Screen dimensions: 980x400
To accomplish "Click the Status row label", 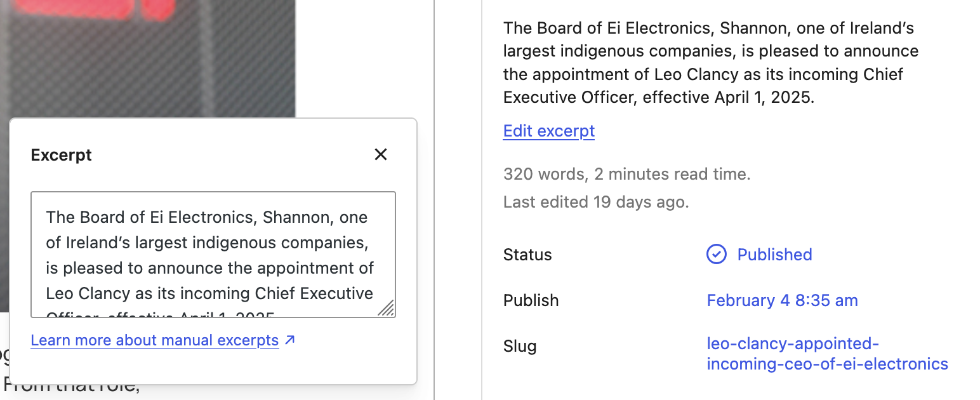I will (x=527, y=255).
